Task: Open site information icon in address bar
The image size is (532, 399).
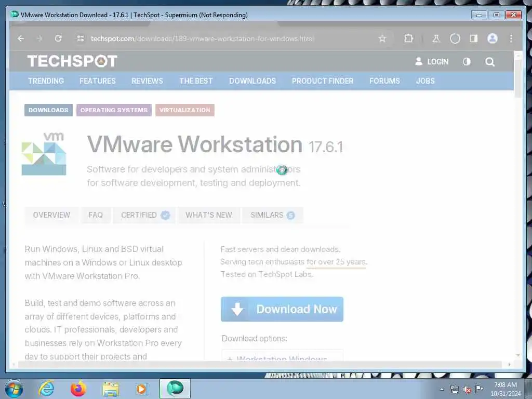Action: pyautogui.click(x=81, y=38)
